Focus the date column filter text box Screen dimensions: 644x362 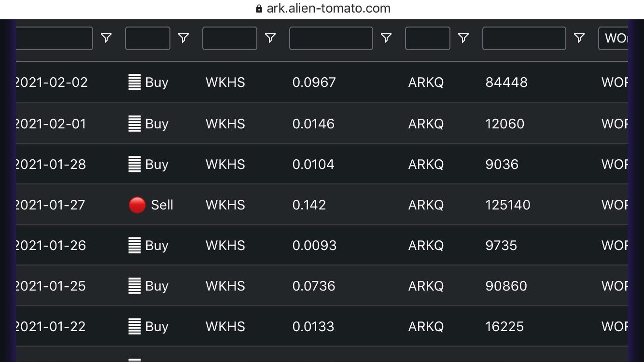click(x=54, y=38)
